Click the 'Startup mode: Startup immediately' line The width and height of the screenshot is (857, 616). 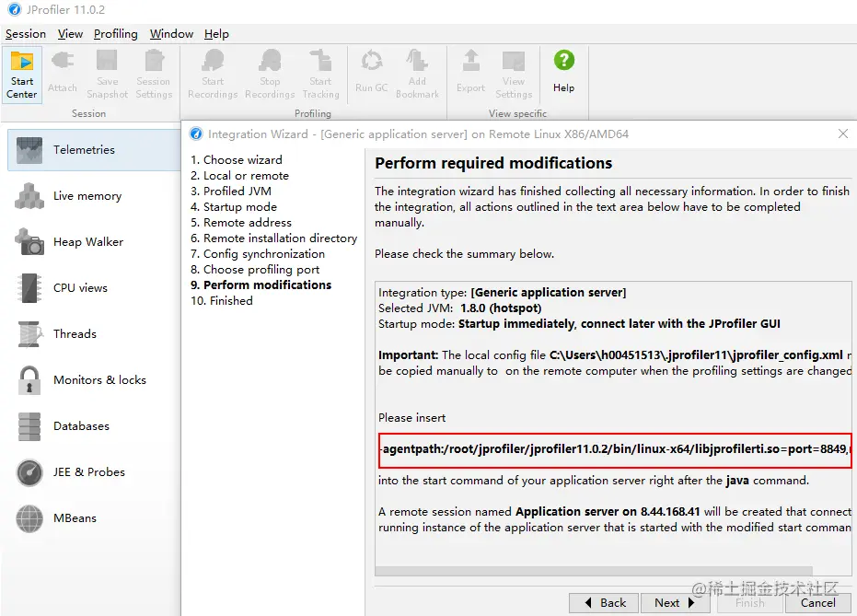(x=579, y=323)
